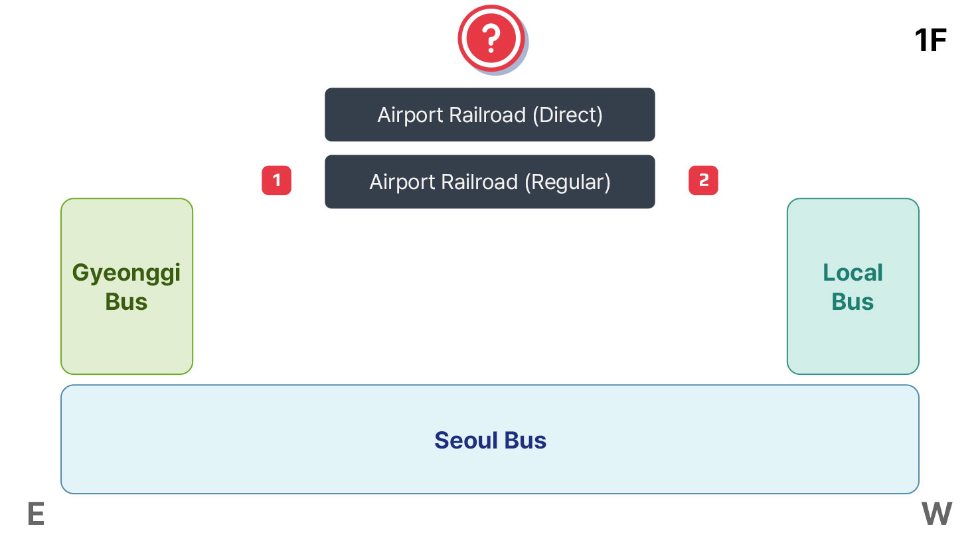This screenshot has width=980, height=554.
Task: Select the floor indicator reading 1F
Action: [x=930, y=40]
